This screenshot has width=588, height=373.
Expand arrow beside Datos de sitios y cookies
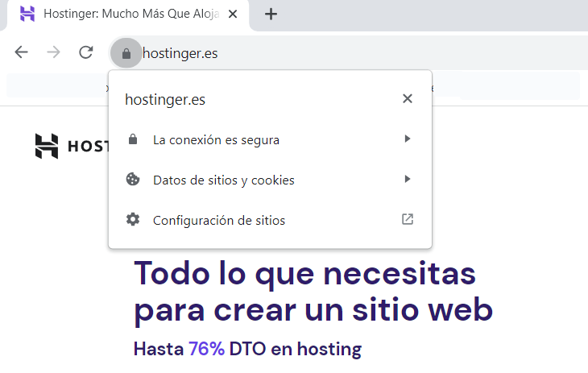pos(408,179)
